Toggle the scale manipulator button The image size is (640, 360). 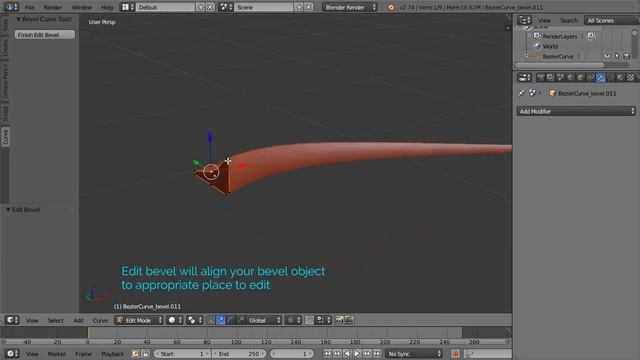tap(240, 320)
